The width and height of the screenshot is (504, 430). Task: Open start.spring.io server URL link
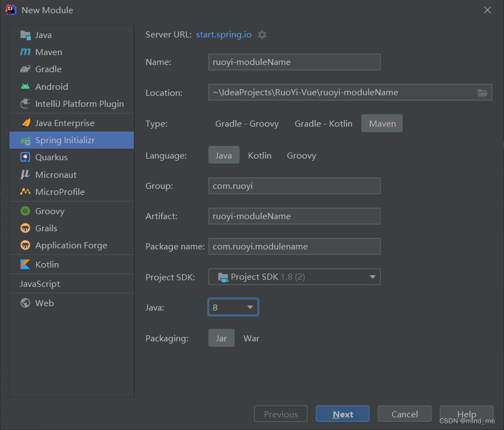point(224,35)
